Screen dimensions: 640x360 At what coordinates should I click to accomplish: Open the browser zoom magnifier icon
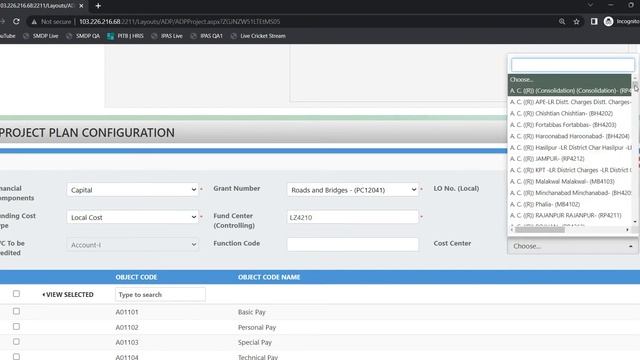562,21
